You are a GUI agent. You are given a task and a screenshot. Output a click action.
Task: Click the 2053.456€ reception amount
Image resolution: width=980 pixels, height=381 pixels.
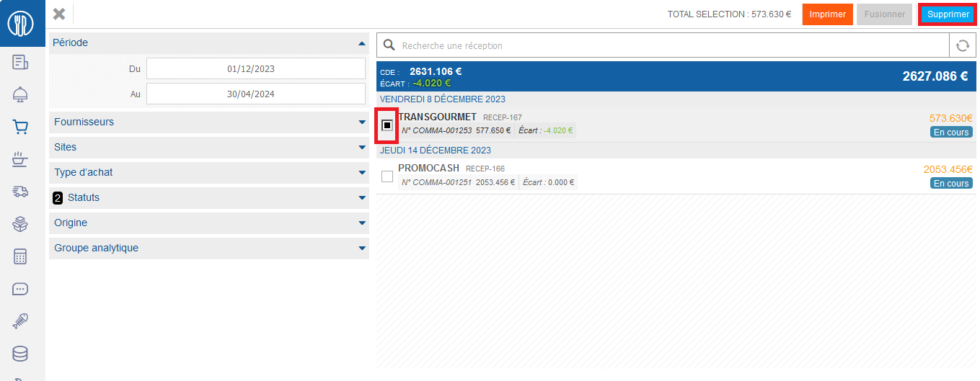(948, 169)
